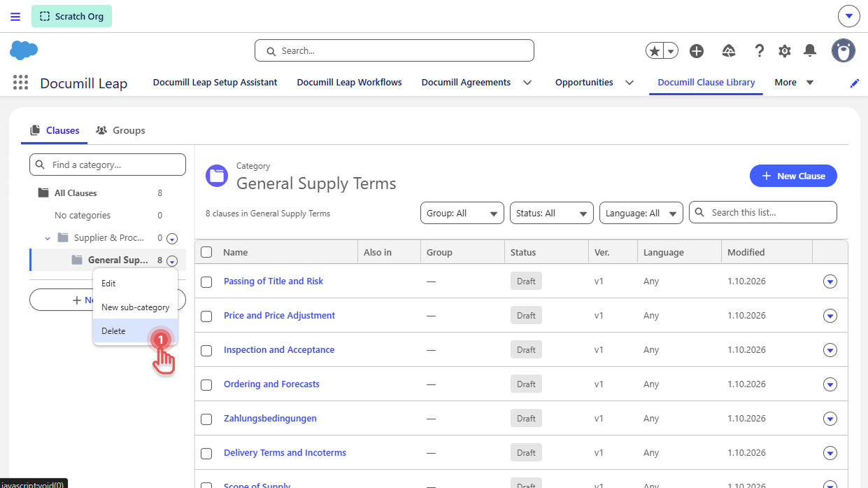
Task: Click the global create plus icon
Action: tap(697, 50)
